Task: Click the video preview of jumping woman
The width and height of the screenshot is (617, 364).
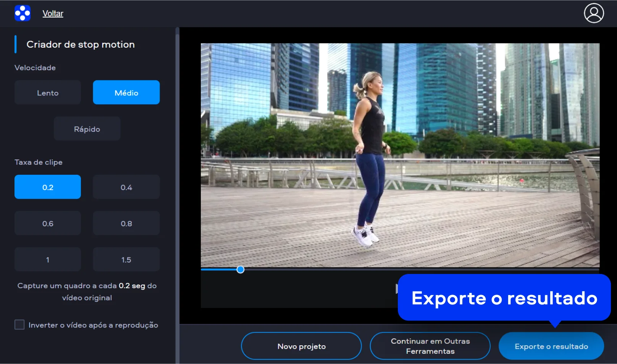Action: point(400,155)
